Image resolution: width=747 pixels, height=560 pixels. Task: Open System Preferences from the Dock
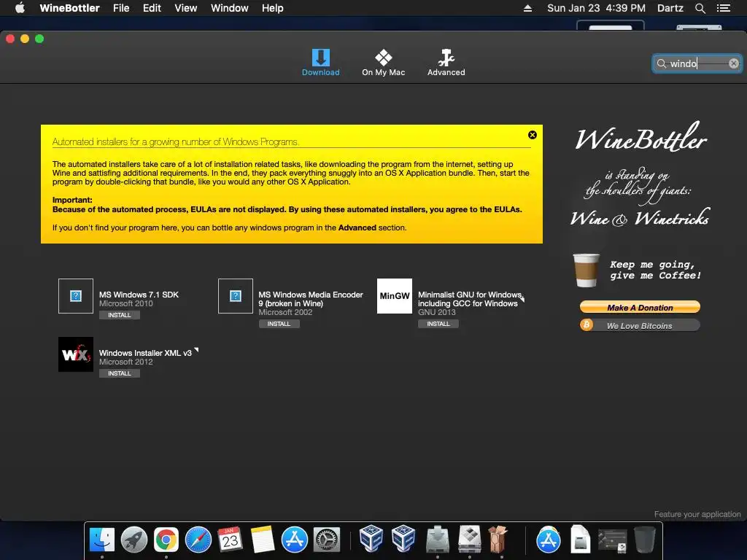(x=327, y=540)
